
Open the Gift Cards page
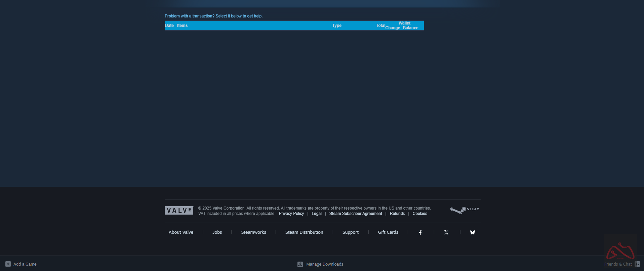point(388,232)
